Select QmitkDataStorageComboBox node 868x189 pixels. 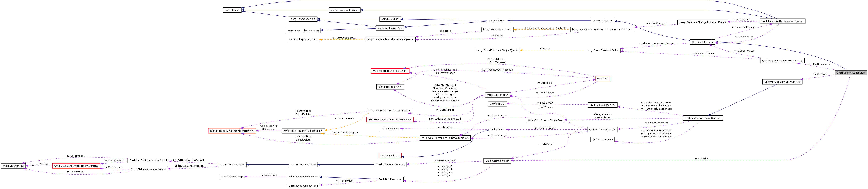(x=545, y=120)
